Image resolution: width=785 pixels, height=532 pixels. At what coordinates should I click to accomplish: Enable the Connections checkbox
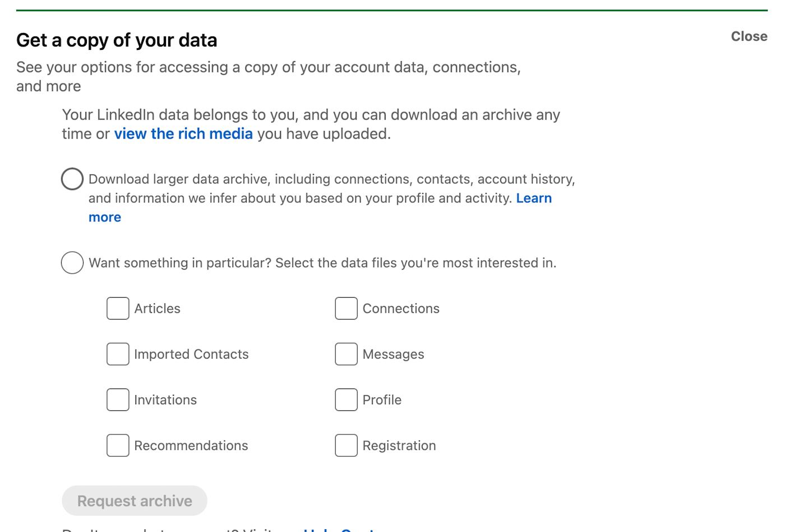[346, 308]
